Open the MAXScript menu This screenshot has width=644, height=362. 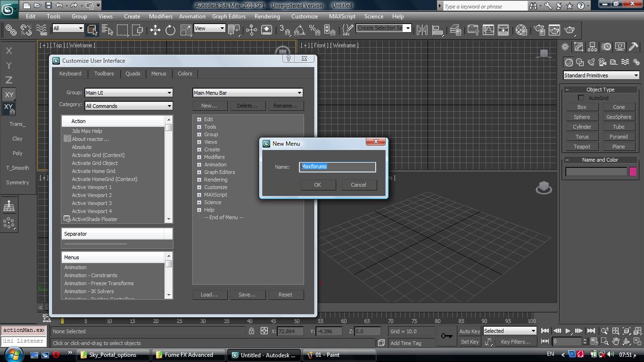tap(342, 16)
